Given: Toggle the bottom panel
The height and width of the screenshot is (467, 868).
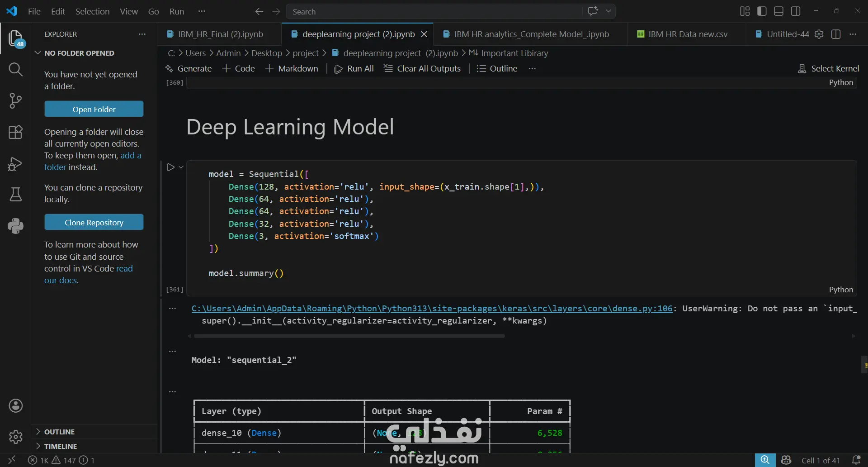Looking at the screenshot, I should point(778,11).
